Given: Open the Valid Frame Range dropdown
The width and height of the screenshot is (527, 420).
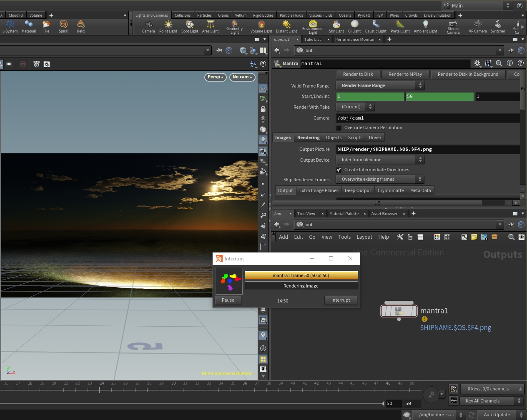Looking at the screenshot, I should pyautogui.click(x=379, y=85).
